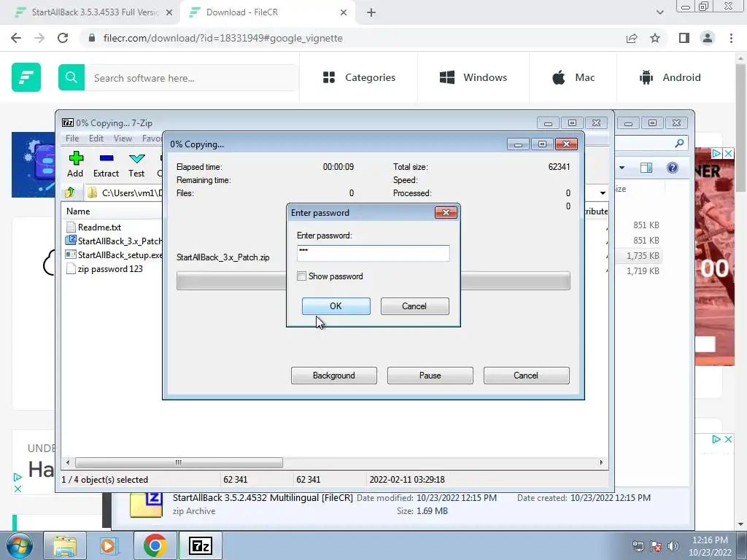Click Cancel in the copying dialog
The width and height of the screenshot is (747, 560).
coord(526,376)
